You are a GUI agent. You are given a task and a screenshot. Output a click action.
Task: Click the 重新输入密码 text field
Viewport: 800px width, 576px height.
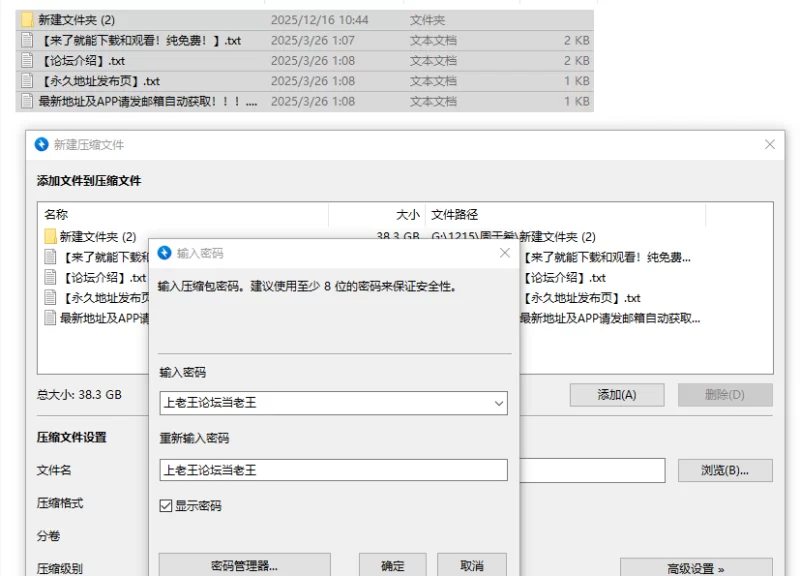[x=333, y=470]
